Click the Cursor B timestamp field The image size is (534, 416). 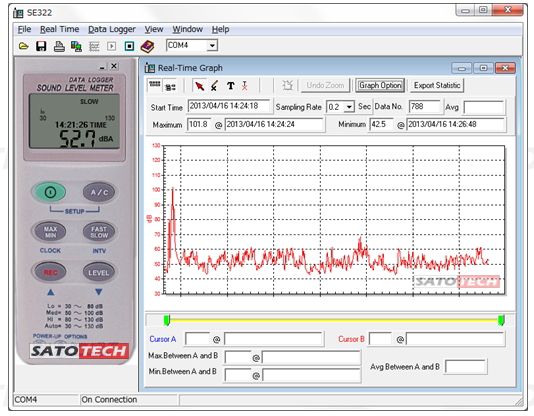coord(455,339)
